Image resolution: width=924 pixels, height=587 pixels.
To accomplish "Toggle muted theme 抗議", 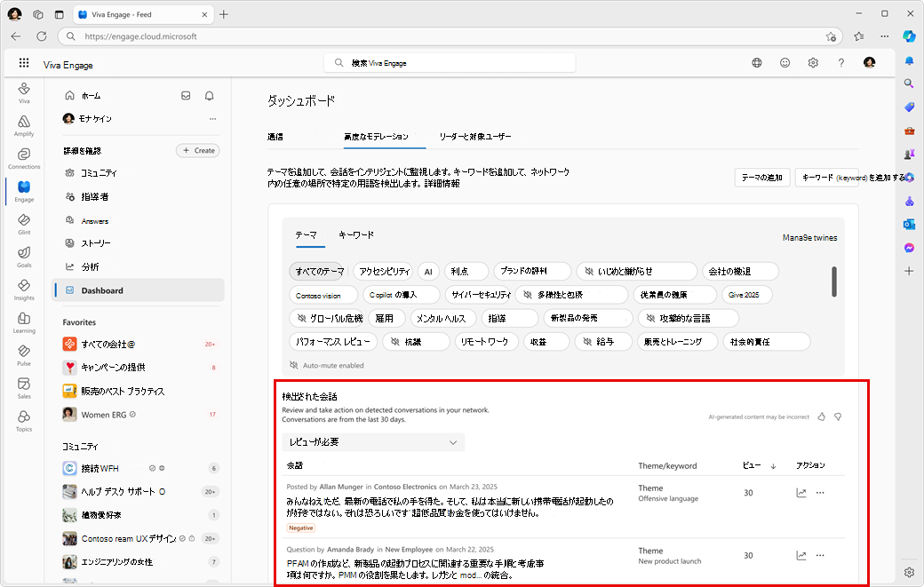I will 416,342.
